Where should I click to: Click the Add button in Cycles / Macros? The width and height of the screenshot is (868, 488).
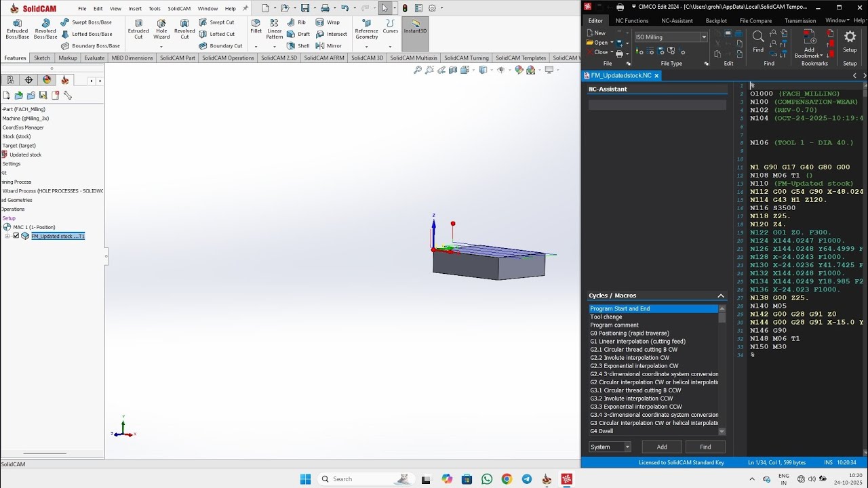click(x=662, y=447)
